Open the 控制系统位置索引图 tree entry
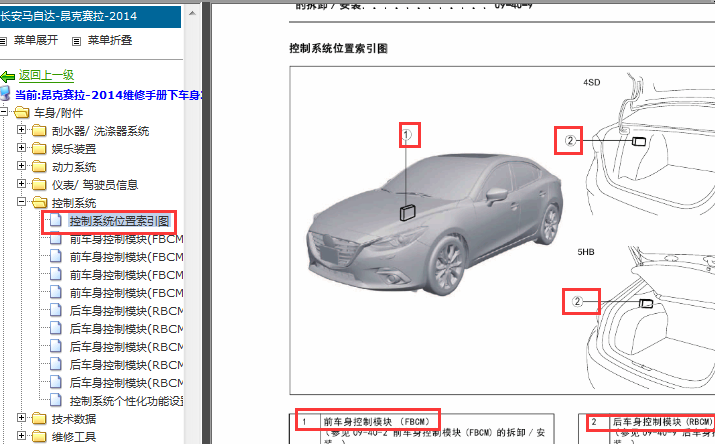This screenshot has width=715, height=444. pos(119,221)
